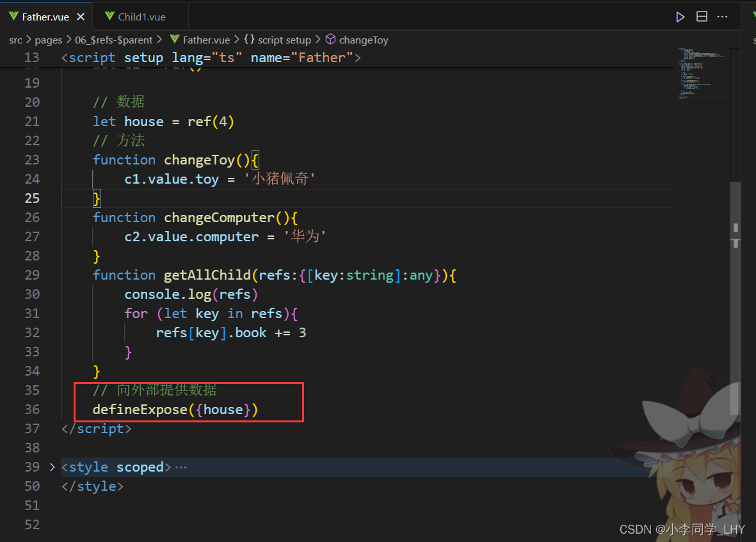This screenshot has width=756, height=542.
Task: Open the 06_$refs-$parent breadcrumb folder
Action: point(113,40)
